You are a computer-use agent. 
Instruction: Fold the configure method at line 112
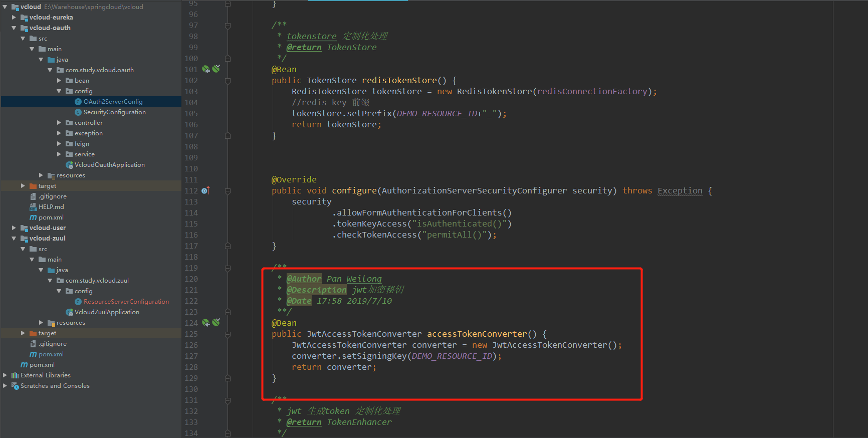point(228,191)
